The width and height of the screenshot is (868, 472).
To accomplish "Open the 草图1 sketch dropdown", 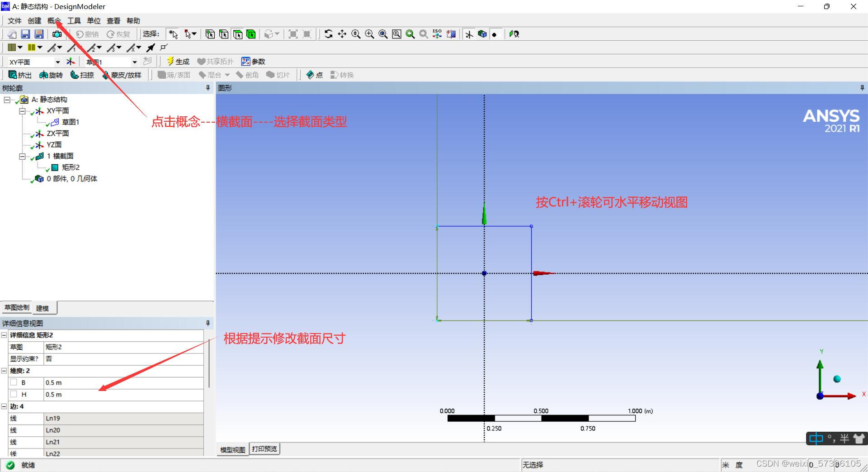I will coord(134,62).
